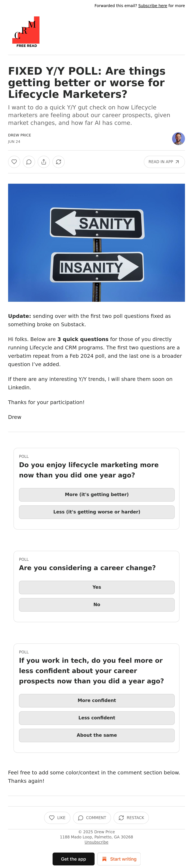Vote More (it's getting better)
This screenshot has width=193, height=868.
coord(97,495)
